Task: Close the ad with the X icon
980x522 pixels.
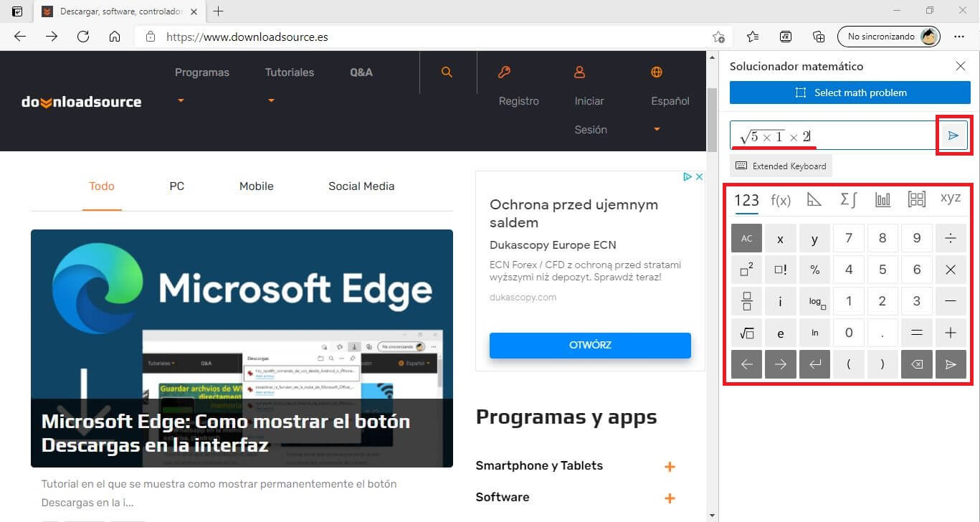Action: tap(698, 176)
